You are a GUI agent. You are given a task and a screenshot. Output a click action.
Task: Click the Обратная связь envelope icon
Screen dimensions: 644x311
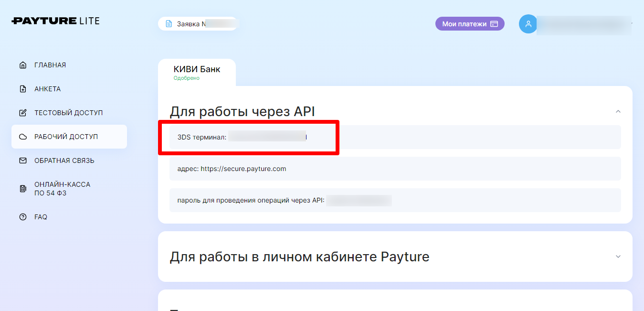[22, 161]
